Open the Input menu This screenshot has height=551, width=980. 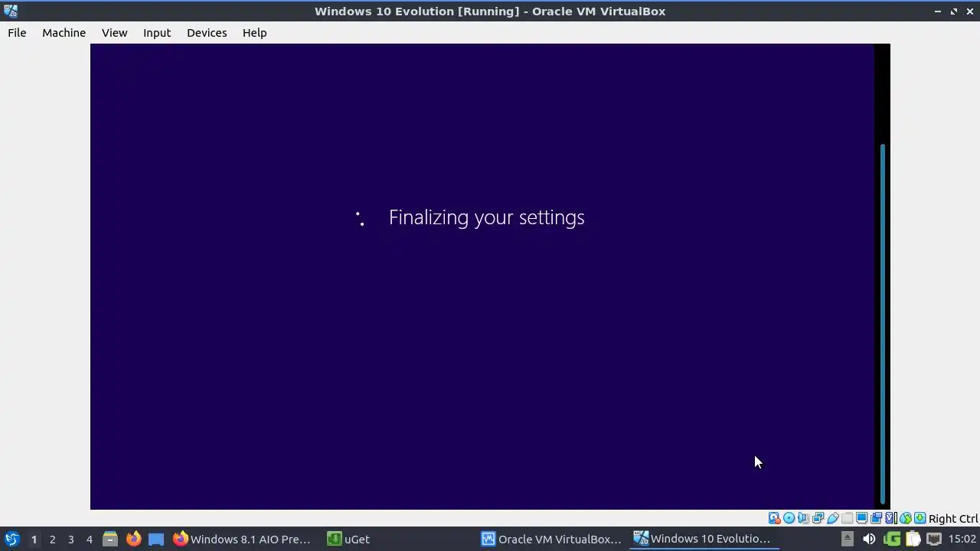157,33
